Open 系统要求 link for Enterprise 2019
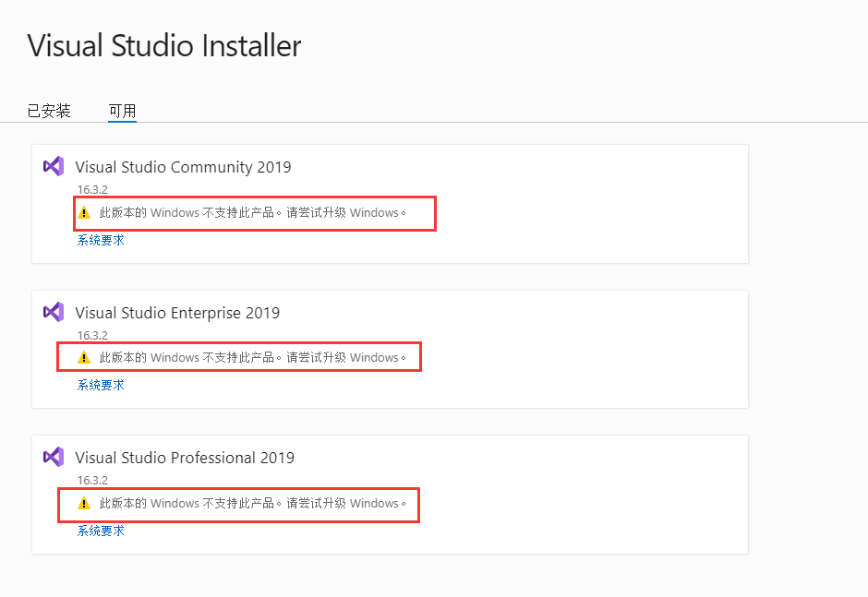Image resolution: width=868 pixels, height=597 pixels. point(101,385)
